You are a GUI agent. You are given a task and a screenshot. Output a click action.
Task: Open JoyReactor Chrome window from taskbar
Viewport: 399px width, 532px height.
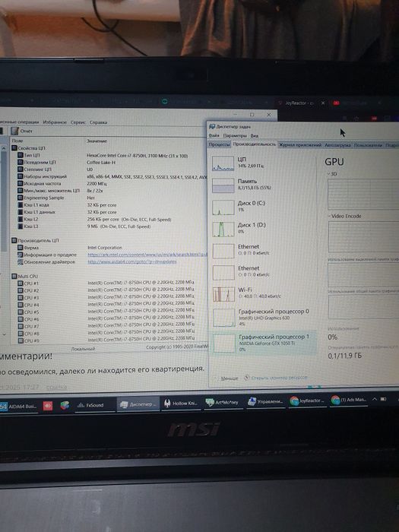[307, 401]
